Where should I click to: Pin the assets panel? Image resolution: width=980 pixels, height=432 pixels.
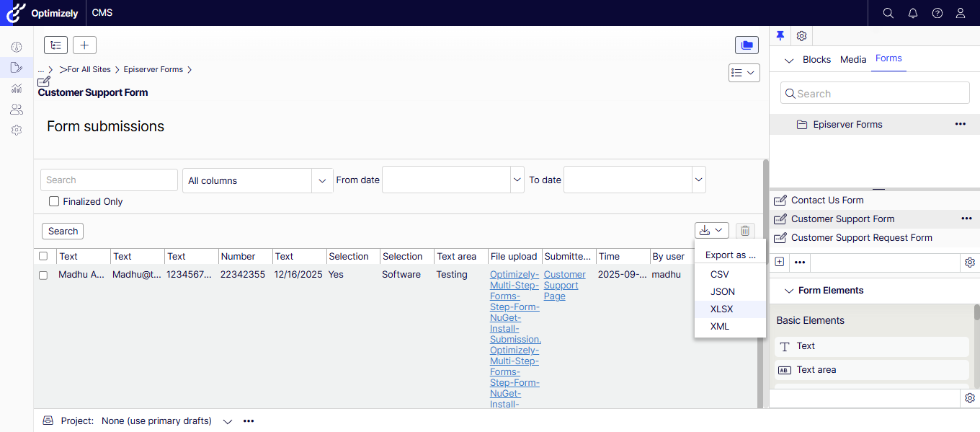pyautogui.click(x=780, y=36)
